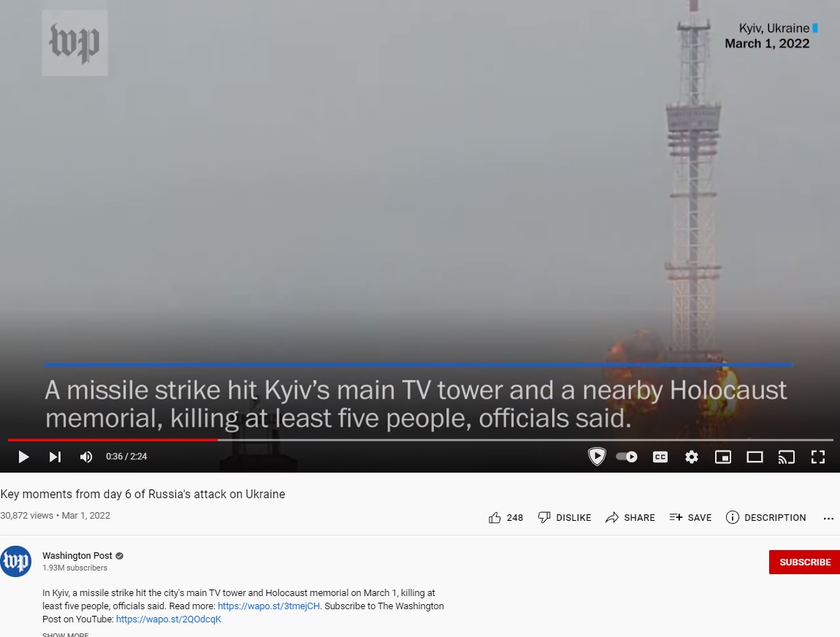Open the DESCRIPTION panel

(x=766, y=517)
